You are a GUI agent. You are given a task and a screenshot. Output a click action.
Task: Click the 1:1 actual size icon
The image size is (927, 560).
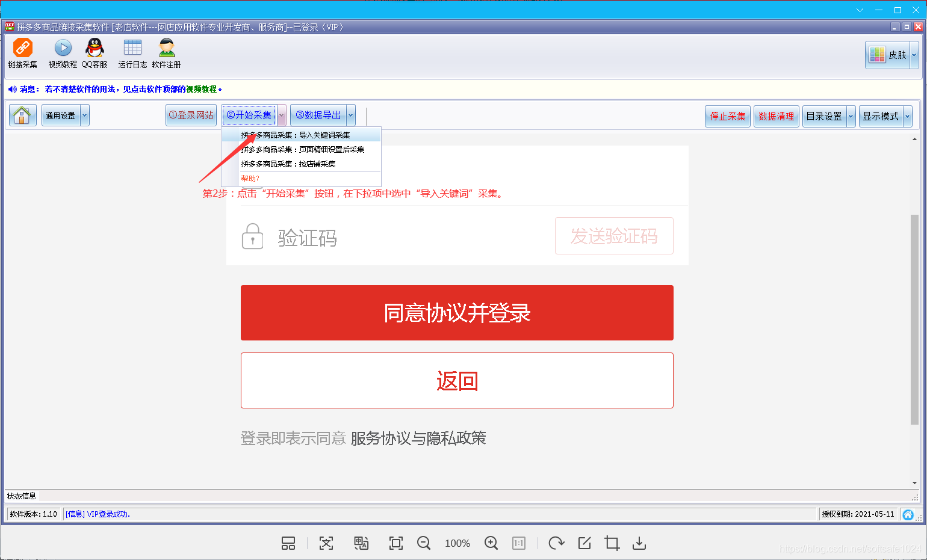coord(519,543)
